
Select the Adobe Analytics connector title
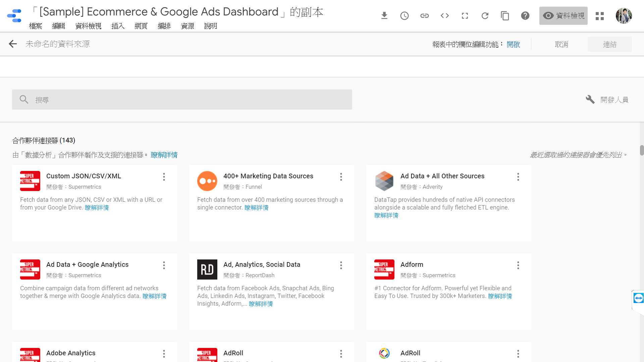coord(71,353)
